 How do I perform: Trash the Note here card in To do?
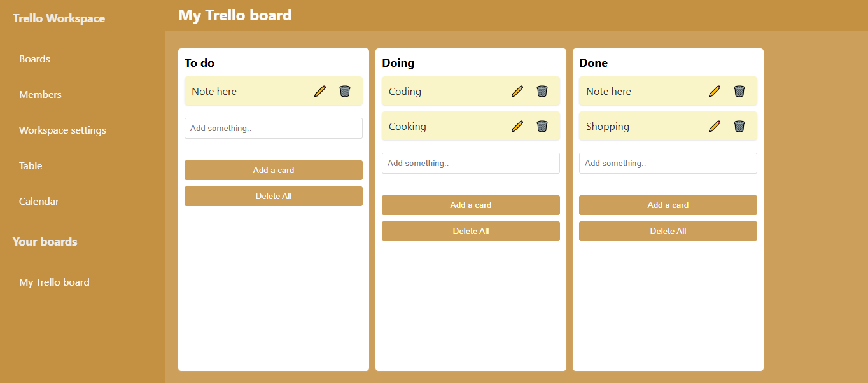345,91
